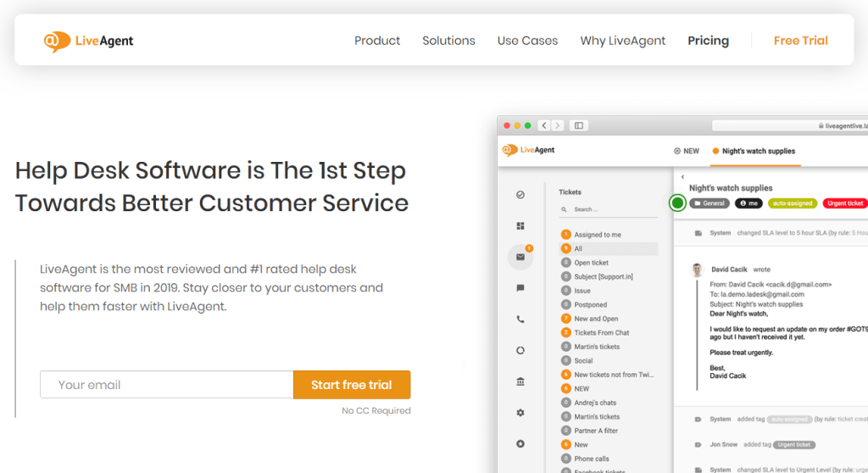Screen dimensions: 868x473
Task: Click the Urgent ticket tag added by Jon Snow
Action: pyautogui.click(x=793, y=445)
